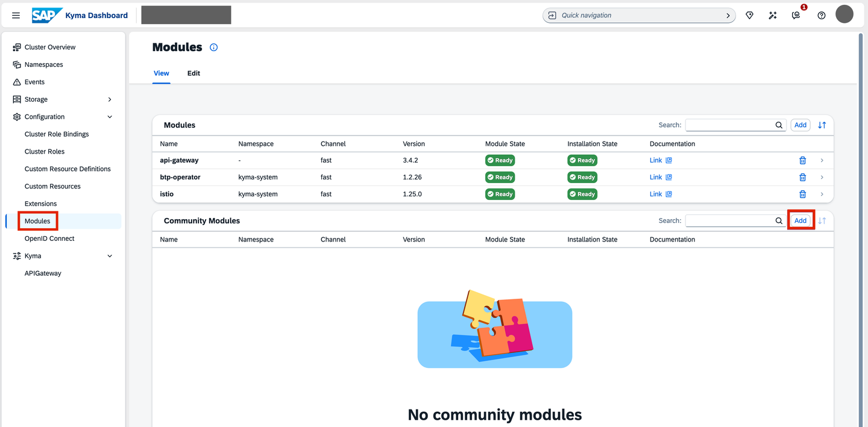Click the info icon next to Modules title
This screenshot has width=868, height=427.
(x=213, y=48)
